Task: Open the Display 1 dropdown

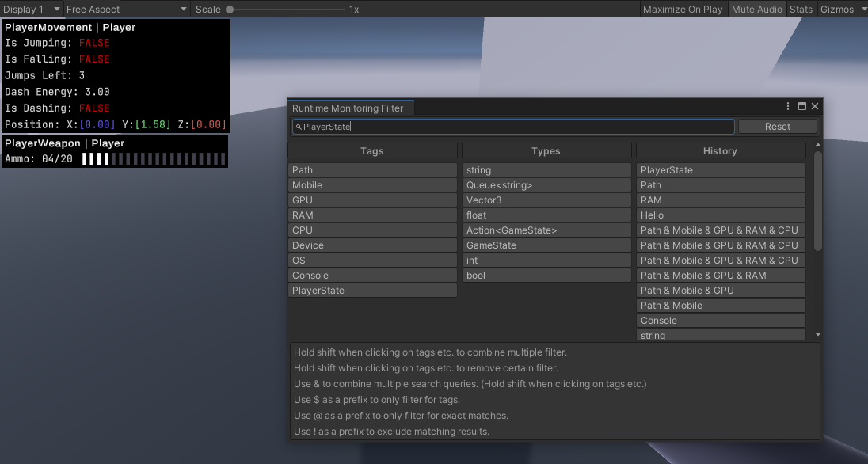Action: [x=31, y=9]
